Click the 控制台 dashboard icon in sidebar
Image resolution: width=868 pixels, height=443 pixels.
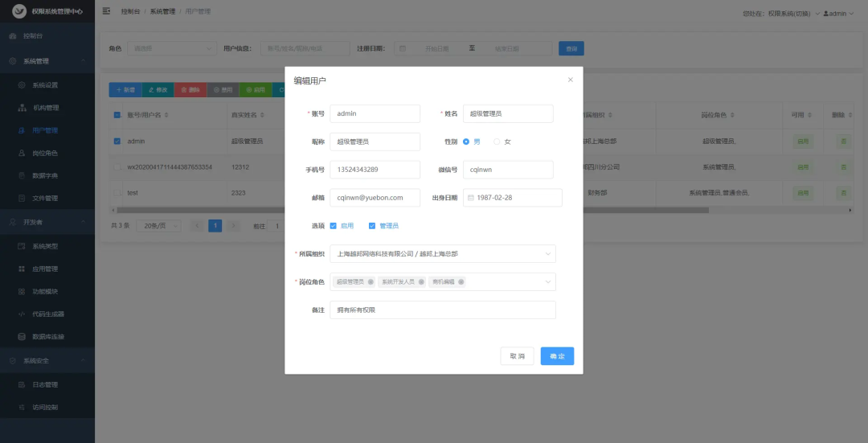(13, 37)
